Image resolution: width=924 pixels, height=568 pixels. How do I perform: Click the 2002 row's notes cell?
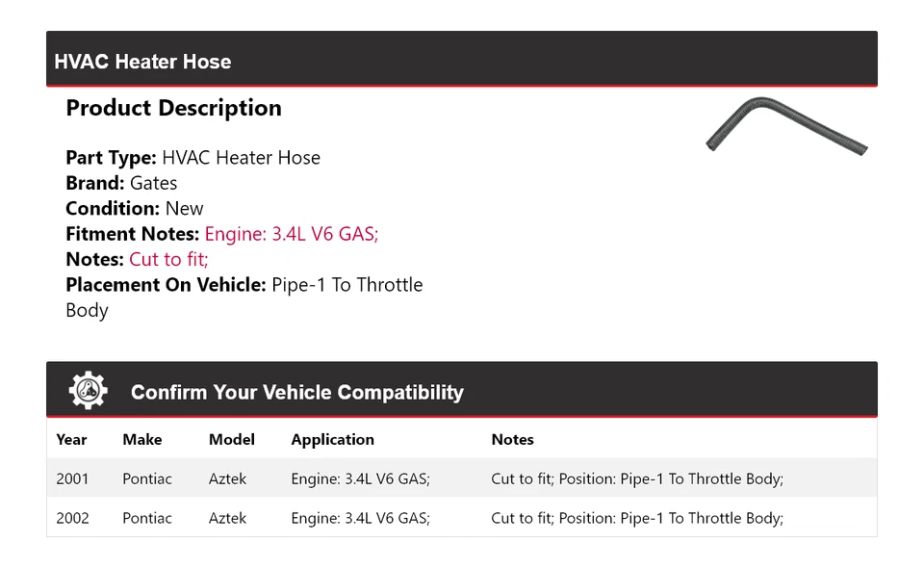coord(637,518)
